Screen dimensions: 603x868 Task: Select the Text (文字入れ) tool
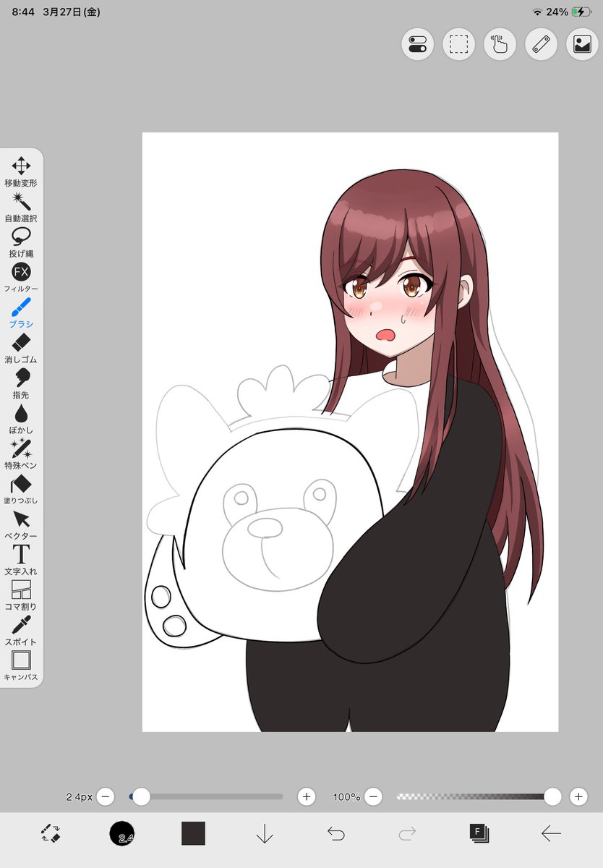(21, 560)
